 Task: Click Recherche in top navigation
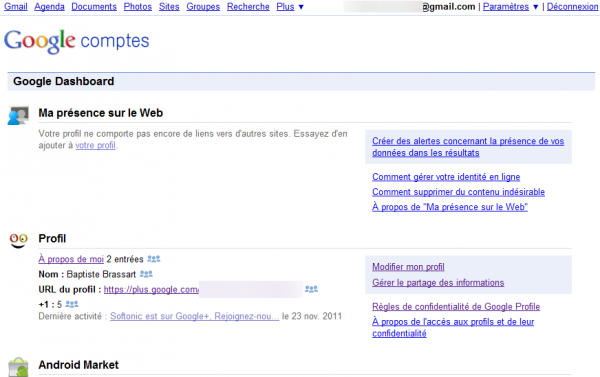point(248,7)
